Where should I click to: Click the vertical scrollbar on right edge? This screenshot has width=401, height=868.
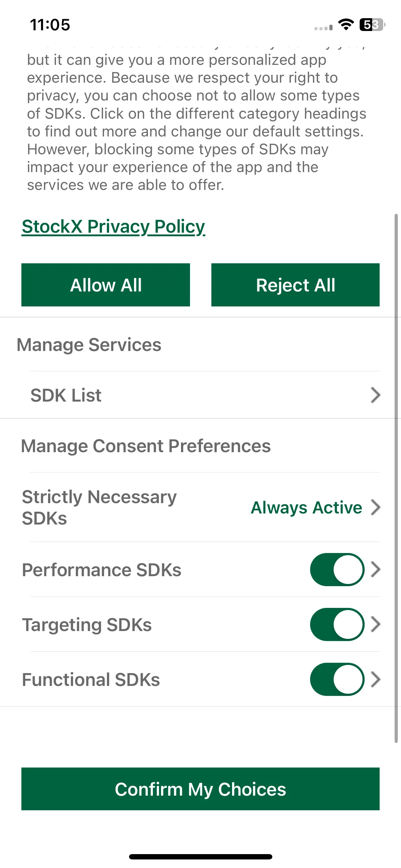click(396, 478)
